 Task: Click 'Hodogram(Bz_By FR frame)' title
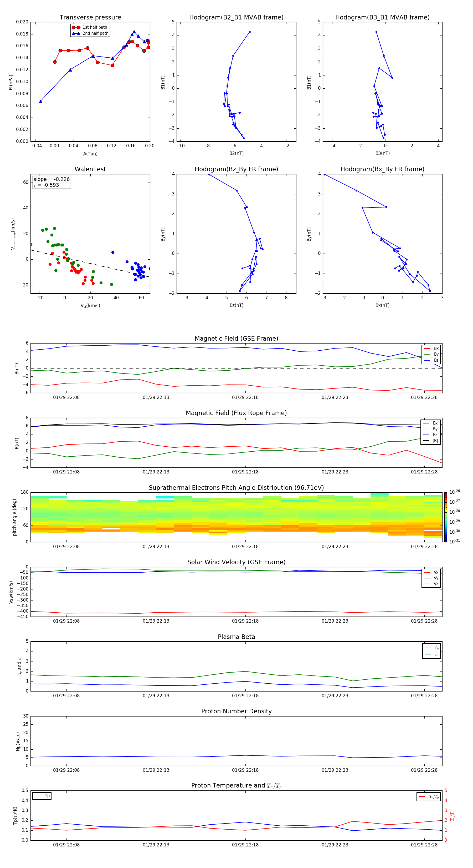click(x=236, y=169)
